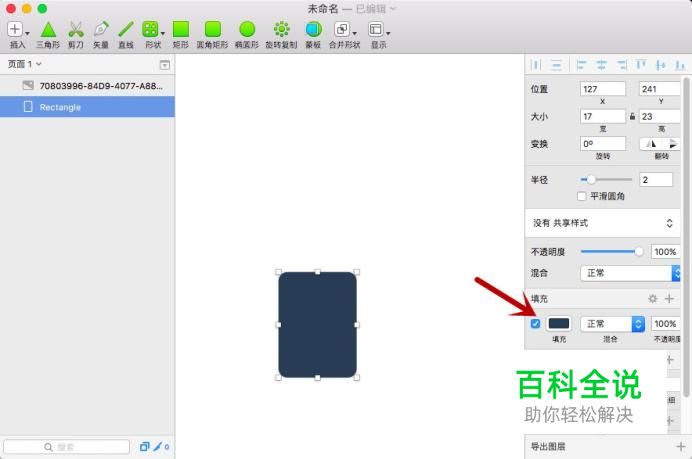692x459 pixels.
Task: Click the size lock proportions icon
Action: tap(632, 117)
